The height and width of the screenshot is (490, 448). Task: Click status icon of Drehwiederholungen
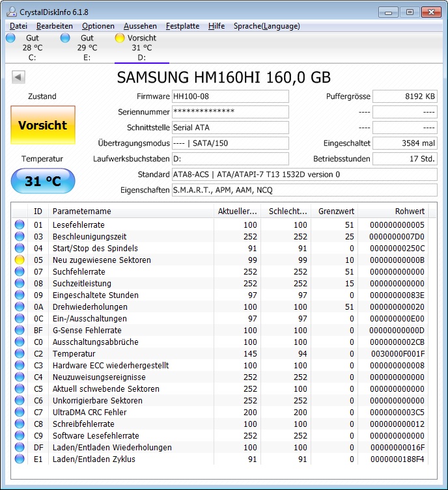[x=20, y=307]
